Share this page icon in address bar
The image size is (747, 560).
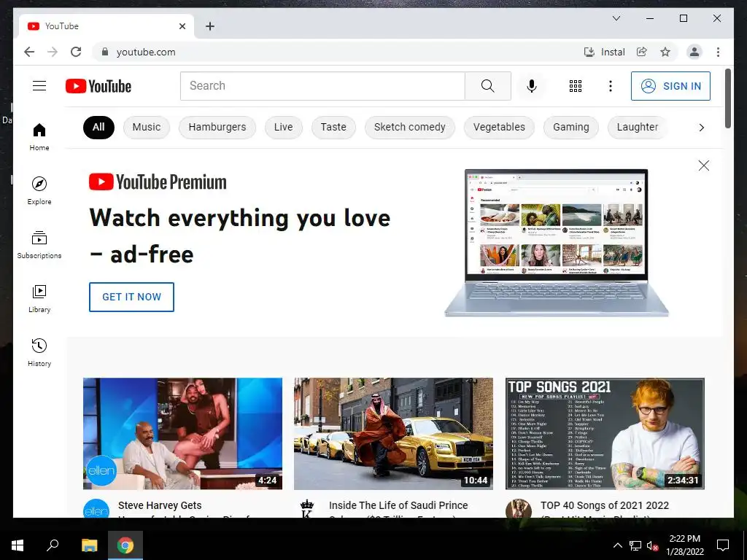click(642, 52)
